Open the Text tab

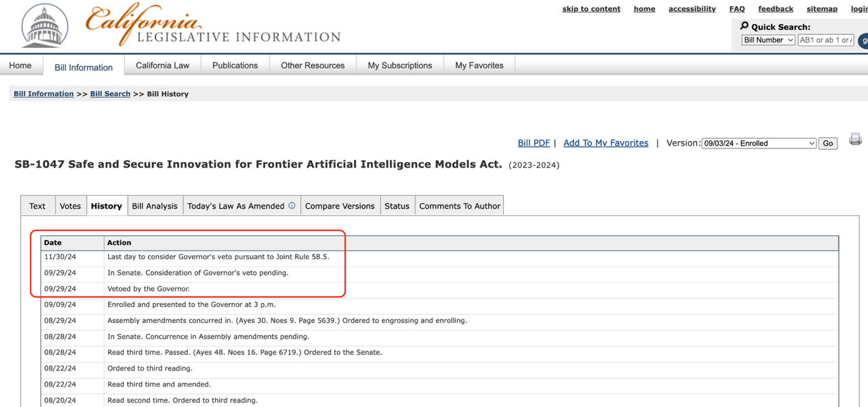coord(37,206)
